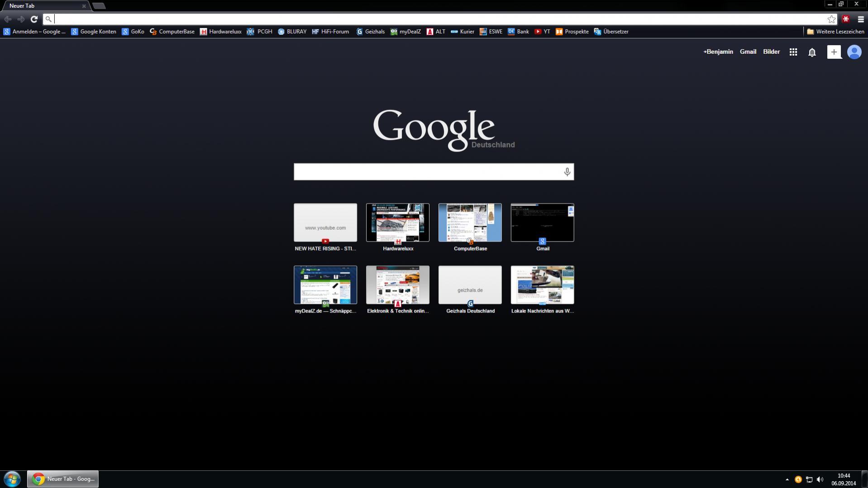Open the Prospekte bookmark
Viewport: 868px width, 488px height.
pos(572,32)
